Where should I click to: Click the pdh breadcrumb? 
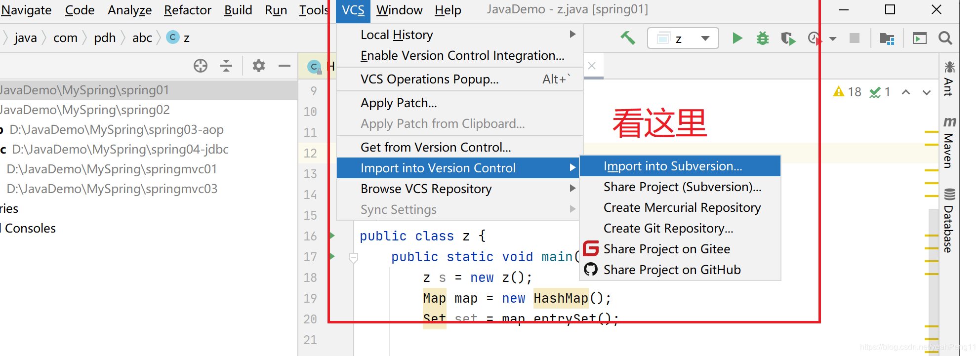point(105,38)
